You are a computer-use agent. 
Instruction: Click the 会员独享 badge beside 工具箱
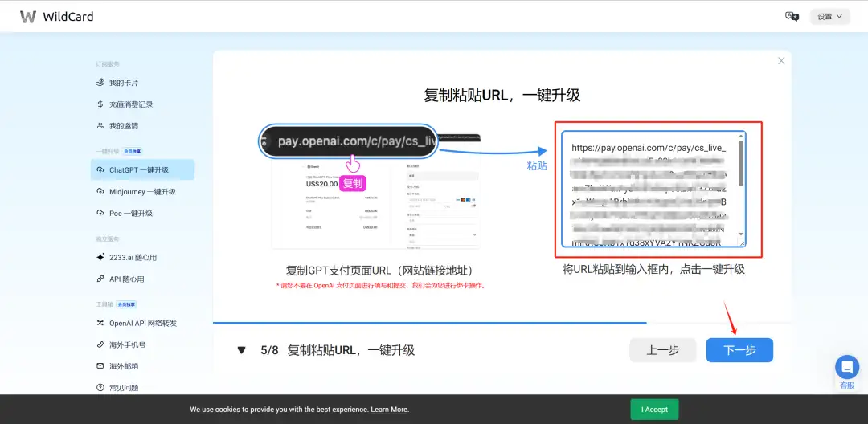[x=125, y=304]
